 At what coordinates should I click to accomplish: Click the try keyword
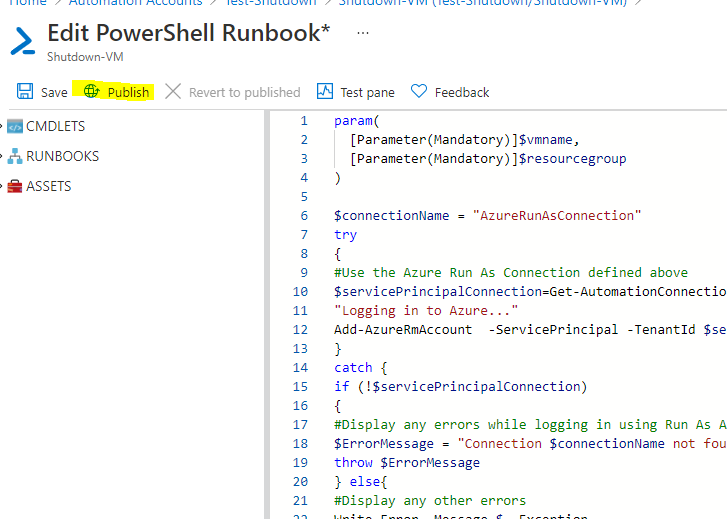(x=345, y=235)
